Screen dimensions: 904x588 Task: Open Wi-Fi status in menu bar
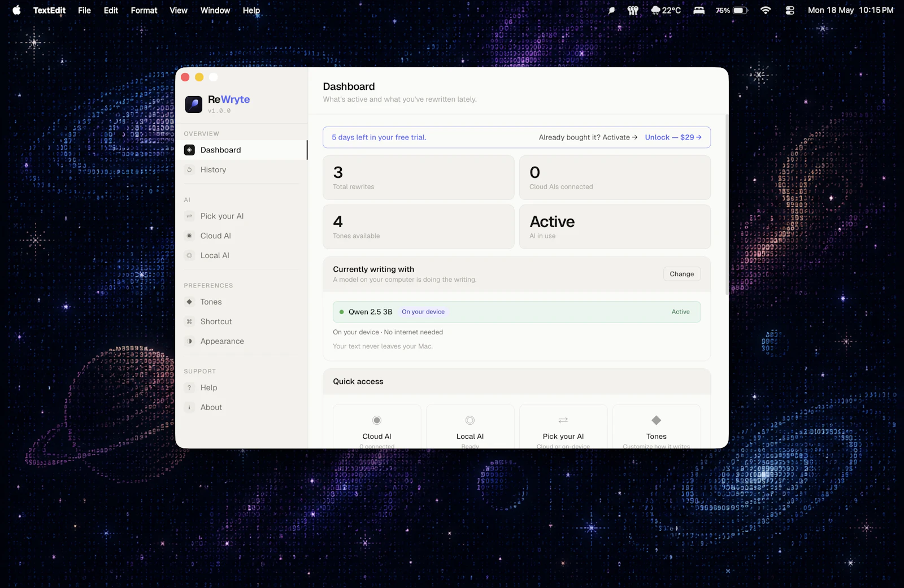[x=766, y=10]
